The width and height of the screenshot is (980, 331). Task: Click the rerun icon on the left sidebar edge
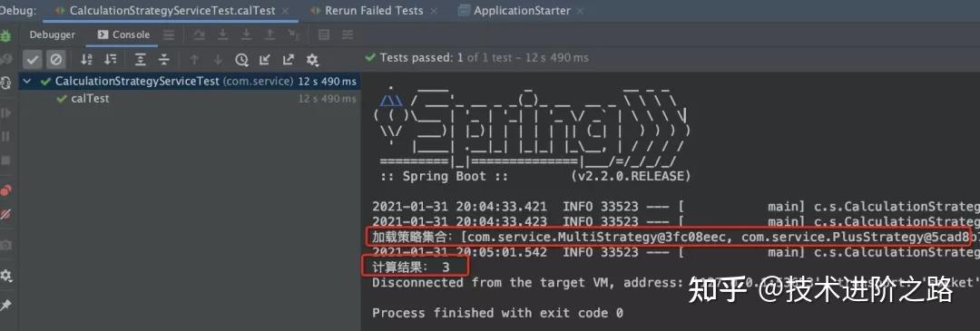(6, 83)
